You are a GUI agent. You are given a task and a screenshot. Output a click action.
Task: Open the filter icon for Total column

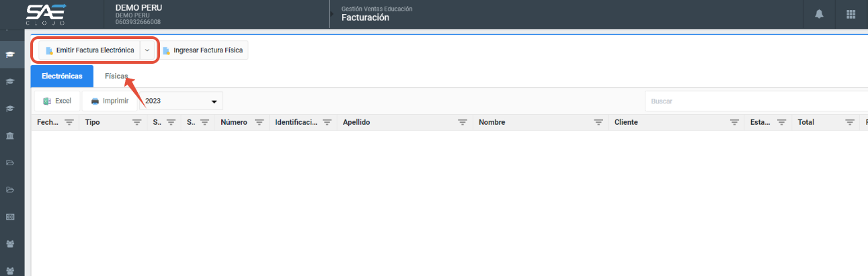[x=850, y=122]
